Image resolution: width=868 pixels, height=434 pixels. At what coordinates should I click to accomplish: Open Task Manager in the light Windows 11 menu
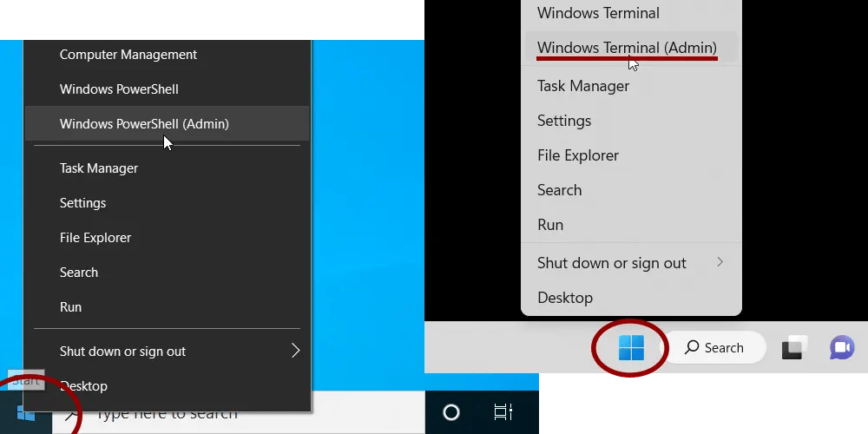(x=631, y=86)
